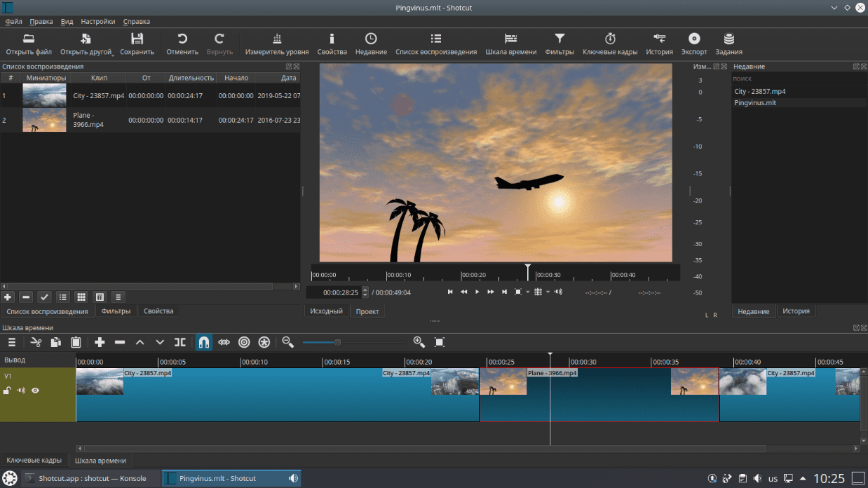Open the timeline hamburger menu
Screen dimensions: 868x488
click(x=12, y=342)
